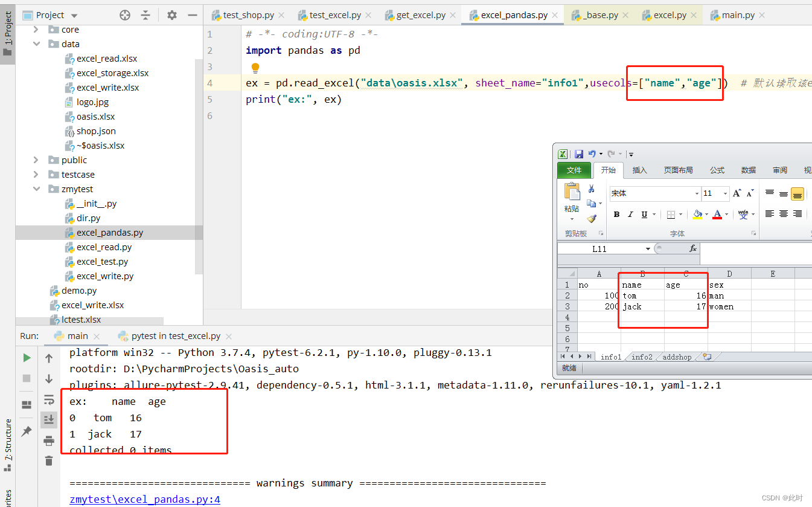Click the Cut scissors icon in Excel

(x=591, y=189)
